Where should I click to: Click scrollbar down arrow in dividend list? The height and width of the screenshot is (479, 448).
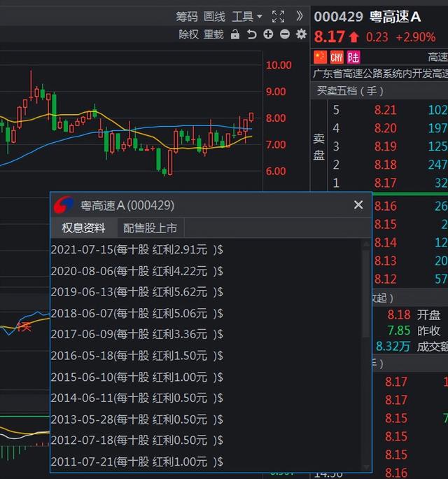365,466
